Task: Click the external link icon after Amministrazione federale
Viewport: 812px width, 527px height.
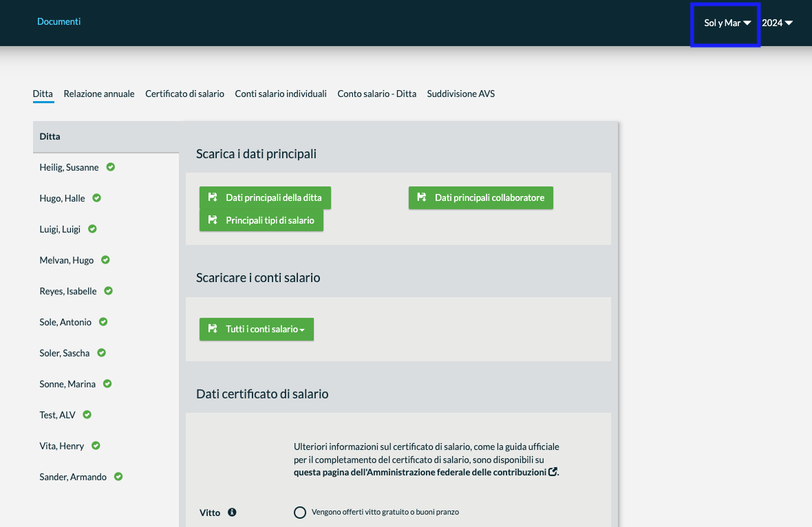Action: (553, 471)
